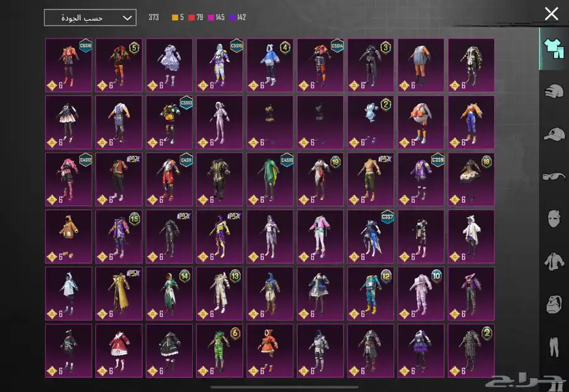
Task: Filter by the red quality swatch
Action: pos(192,18)
